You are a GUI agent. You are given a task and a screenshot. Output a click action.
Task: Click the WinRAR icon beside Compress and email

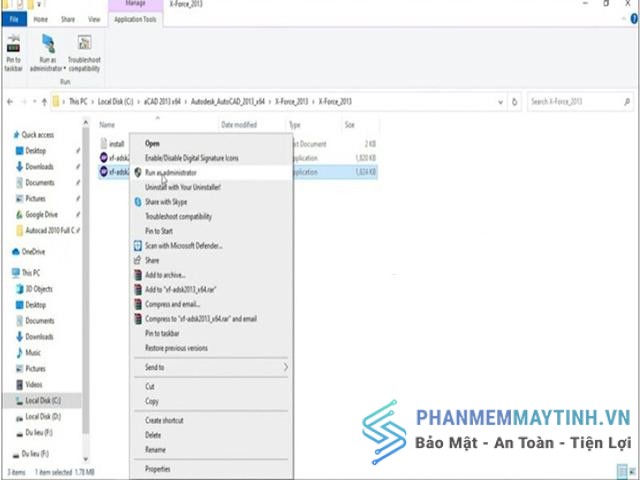point(138,304)
